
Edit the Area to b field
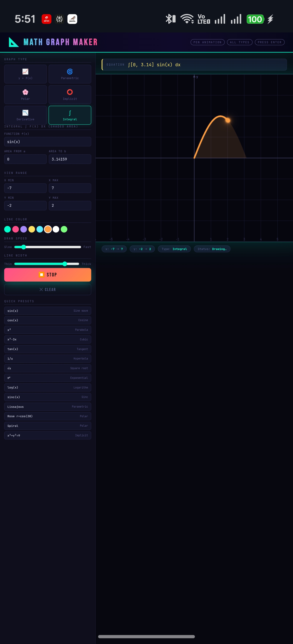[x=70, y=159]
